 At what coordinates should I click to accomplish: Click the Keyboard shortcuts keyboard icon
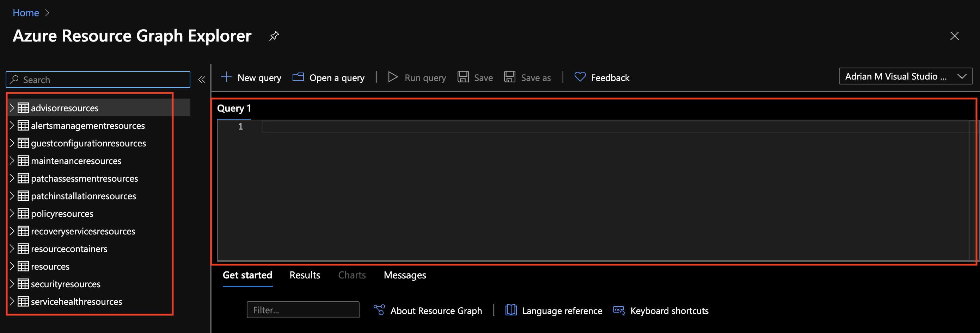(x=619, y=310)
